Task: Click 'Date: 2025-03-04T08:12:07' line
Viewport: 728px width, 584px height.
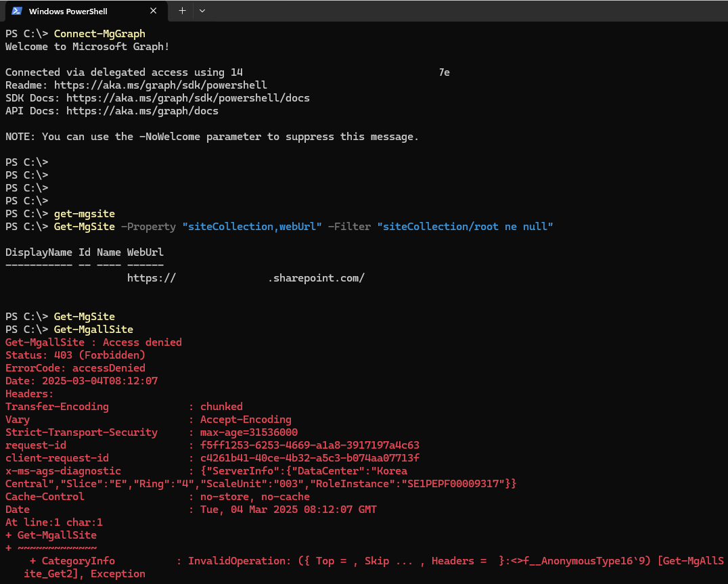Action: 81,381
